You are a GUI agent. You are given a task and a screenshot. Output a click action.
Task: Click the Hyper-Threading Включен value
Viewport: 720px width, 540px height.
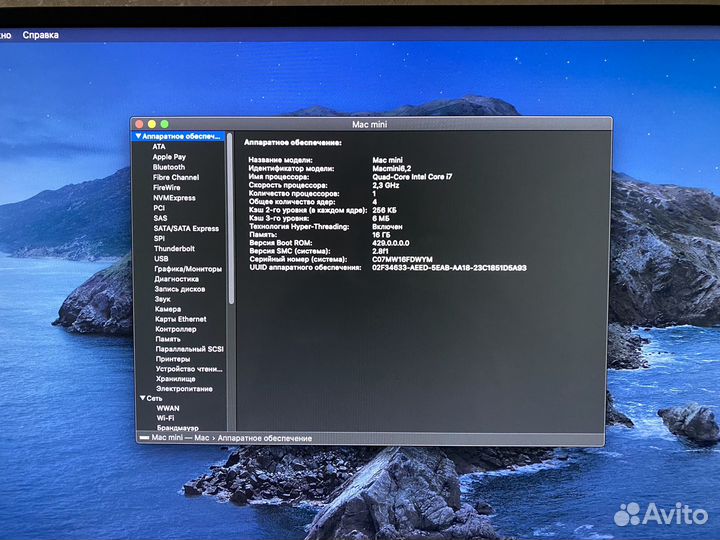point(387,227)
